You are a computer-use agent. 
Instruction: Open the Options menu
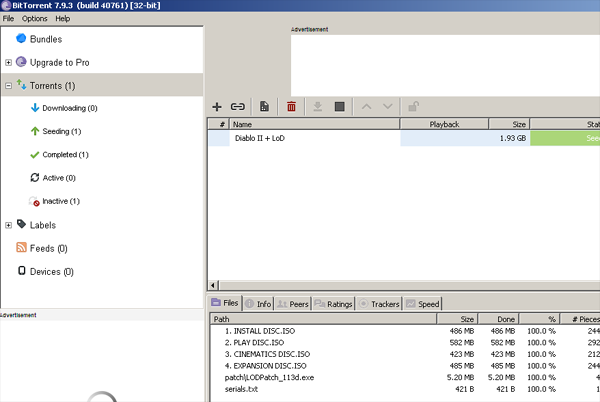(34, 18)
